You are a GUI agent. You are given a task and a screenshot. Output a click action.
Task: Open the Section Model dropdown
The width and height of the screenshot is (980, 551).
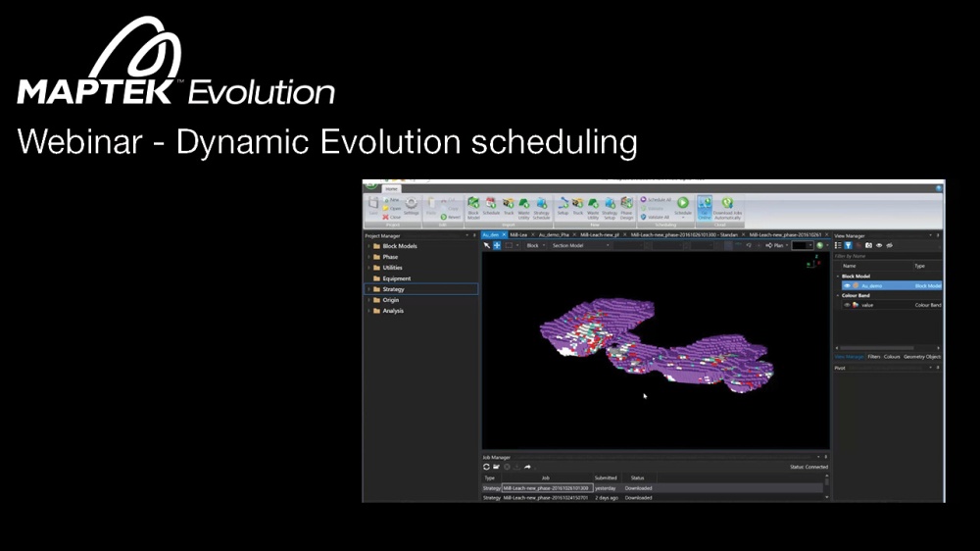[x=580, y=246]
